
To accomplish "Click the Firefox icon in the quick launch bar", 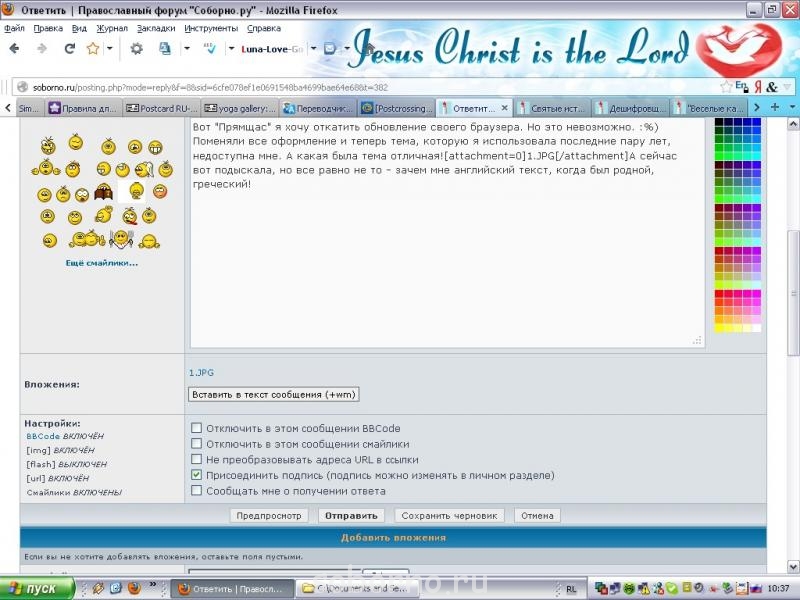I will point(132,589).
